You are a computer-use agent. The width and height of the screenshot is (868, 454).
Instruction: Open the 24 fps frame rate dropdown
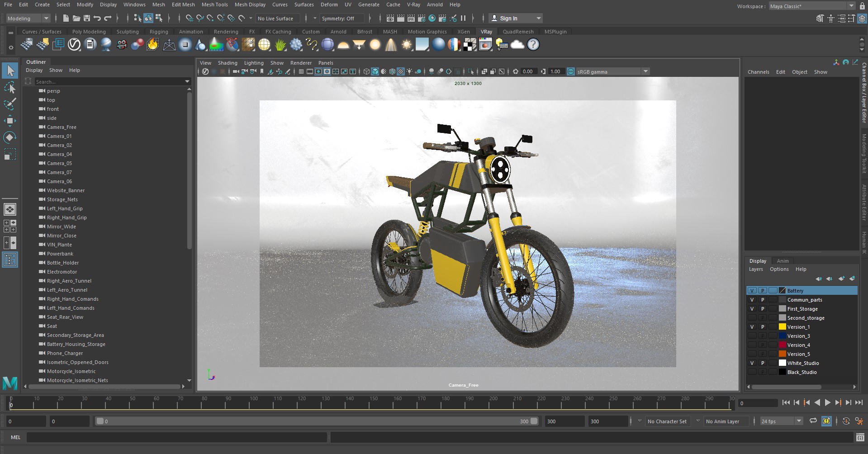pos(781,421)
